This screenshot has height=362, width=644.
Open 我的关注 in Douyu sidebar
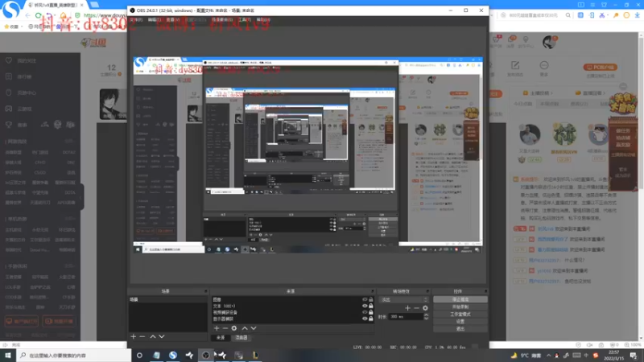click(27, 61)
